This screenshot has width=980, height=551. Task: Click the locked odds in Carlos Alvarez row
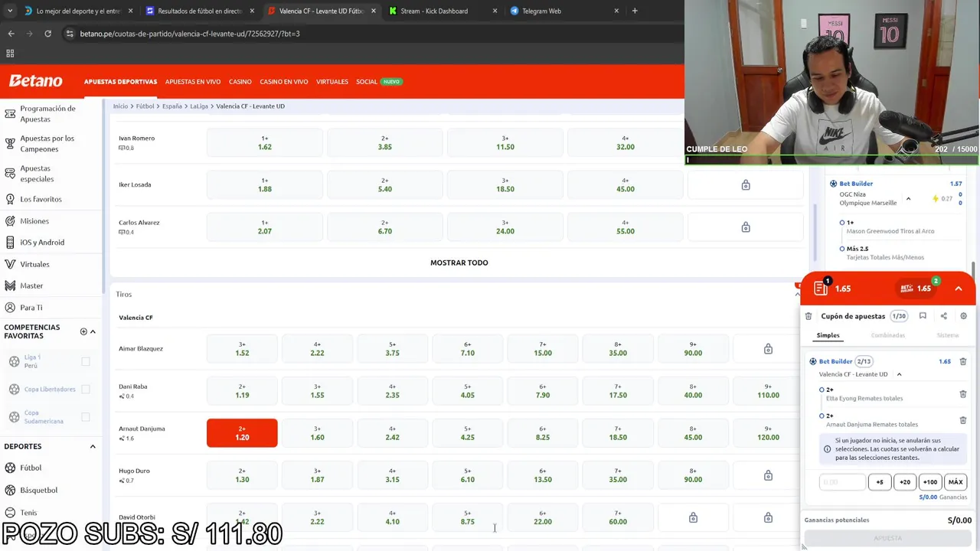click(x=746, y=227)
